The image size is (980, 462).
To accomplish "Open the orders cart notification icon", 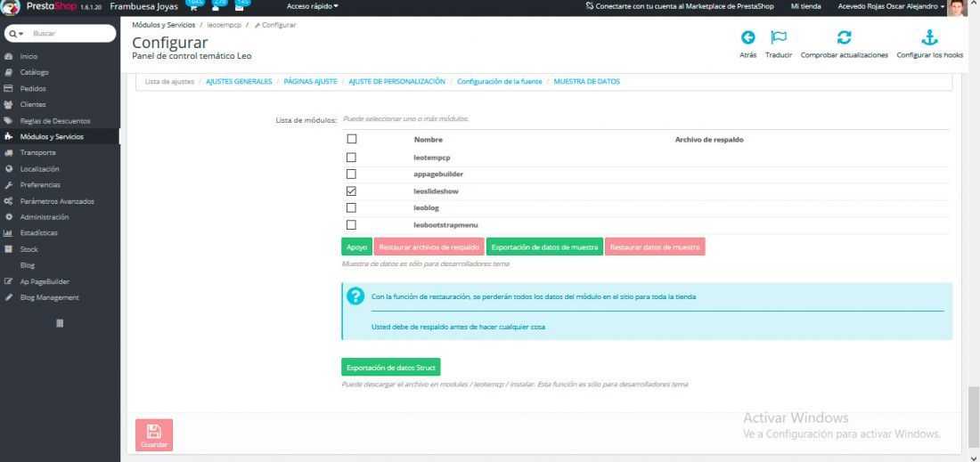I will pos(192,7).
